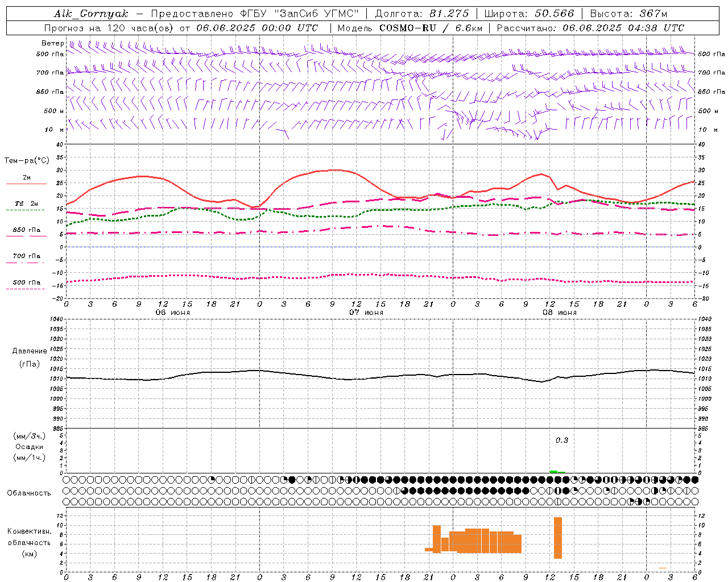Select the (мм/1ч.) precipitation unit label
This screenshot has height=582, width=728.
pos(30,458)
